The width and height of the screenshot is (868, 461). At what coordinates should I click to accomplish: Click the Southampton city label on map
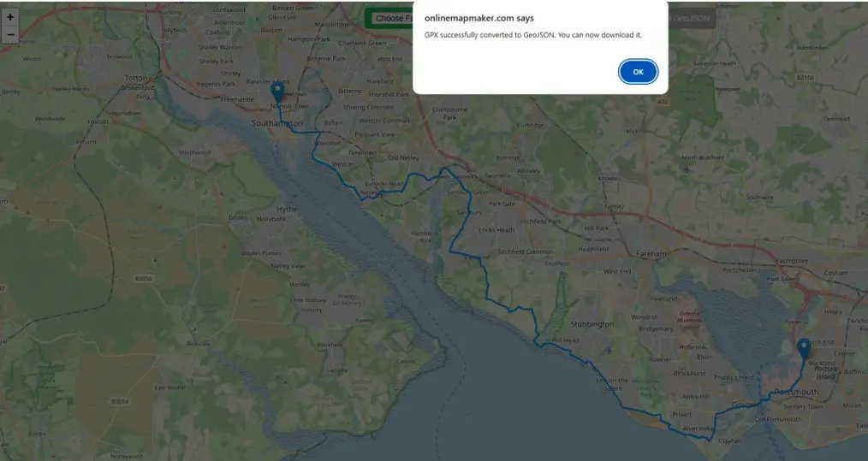point(276,124)
